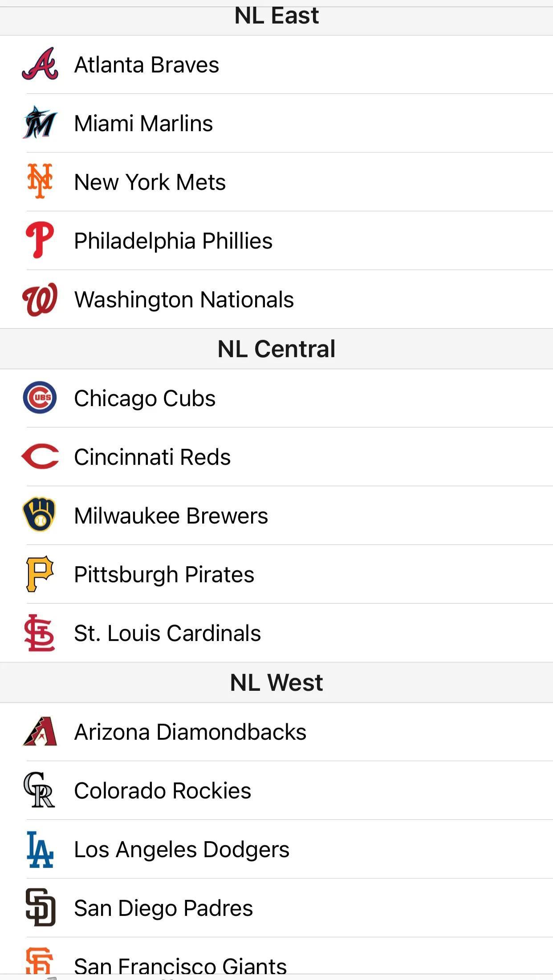Select the Pittsburgh Pirates logo
Screen dimensions: 553x980
40,574
